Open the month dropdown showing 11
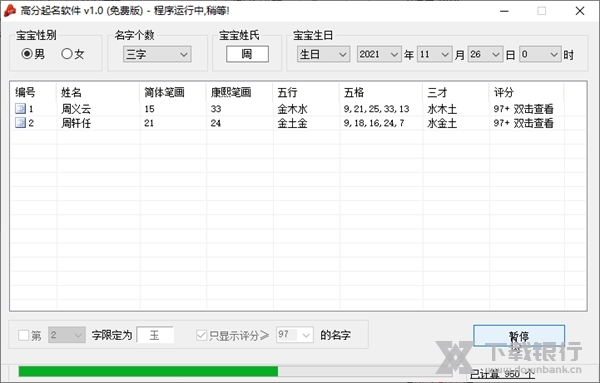This screenshot has height=383, width=600. click(435, 54)
